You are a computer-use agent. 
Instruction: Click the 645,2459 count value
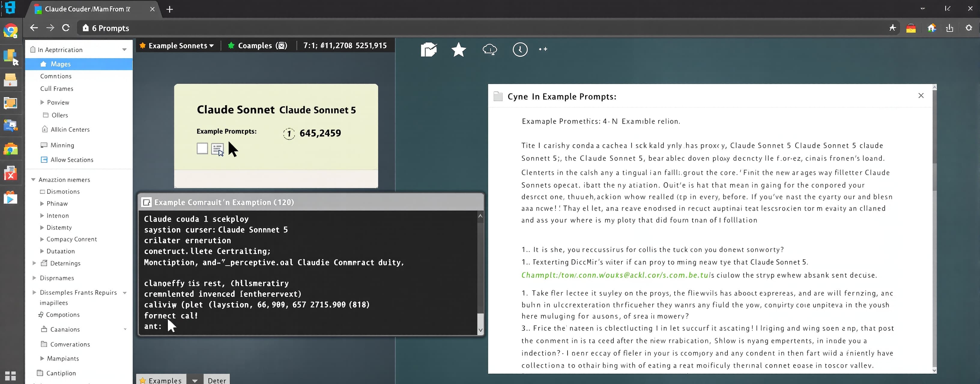[320, 133]
